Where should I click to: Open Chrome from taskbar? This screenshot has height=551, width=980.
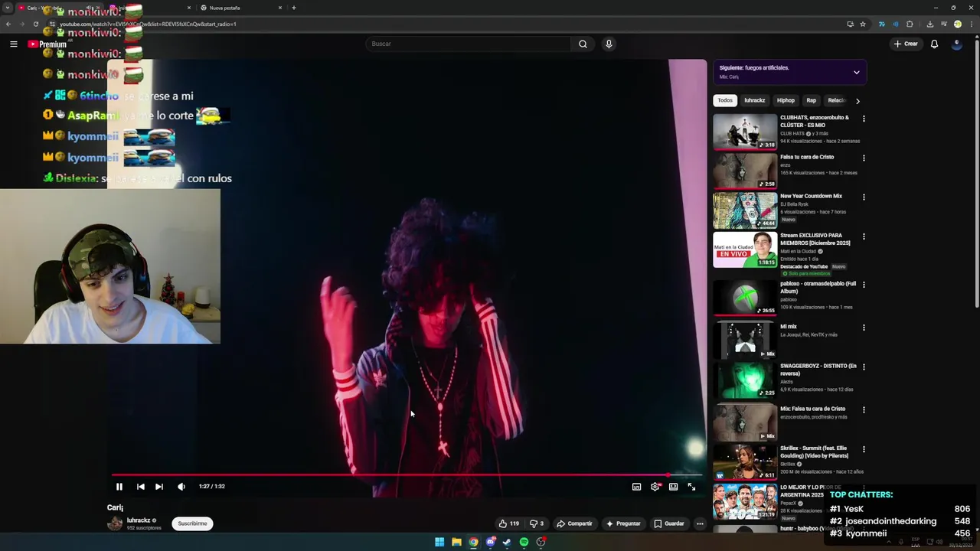pyautogui.click(x=473, y=542)
